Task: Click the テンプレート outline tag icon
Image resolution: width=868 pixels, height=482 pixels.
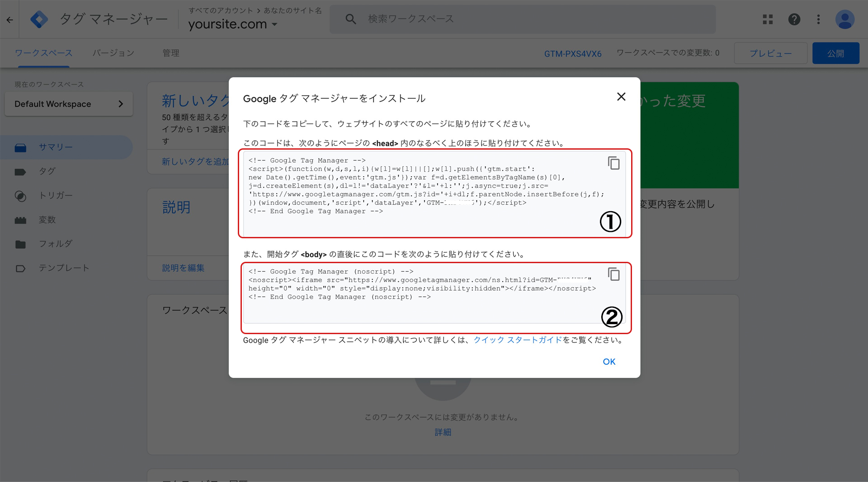Action: (x=20, y=269)
